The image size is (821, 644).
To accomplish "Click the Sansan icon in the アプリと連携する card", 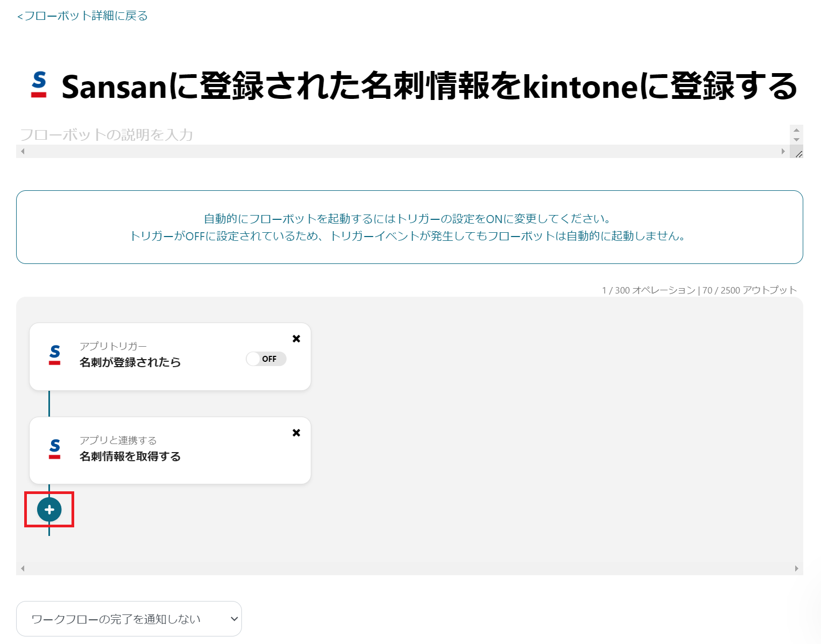I will coord(54,449).
